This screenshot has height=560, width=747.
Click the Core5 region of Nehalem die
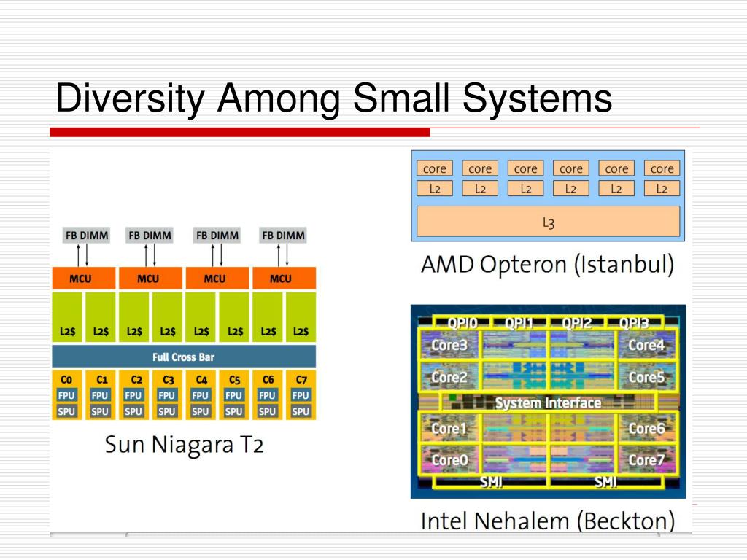[646, 377]
